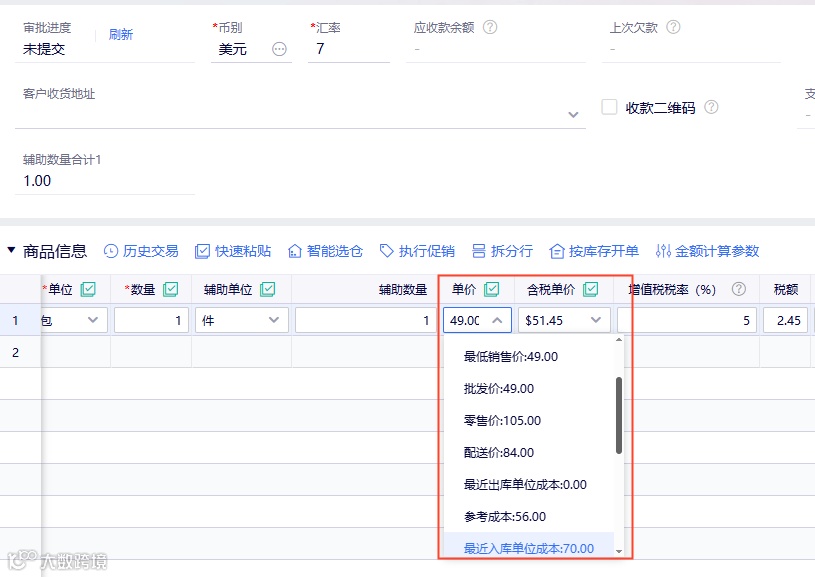Image resolution: width=815 pixels, height=577 pixels.
Task: Expand the 客户收货地址 dropdown
Action: (573, 114)
